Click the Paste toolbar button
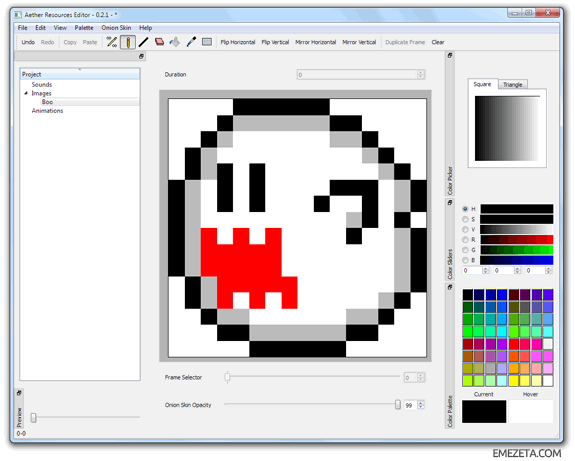Screen dimensions: 575x461 [x=90, y=42]
